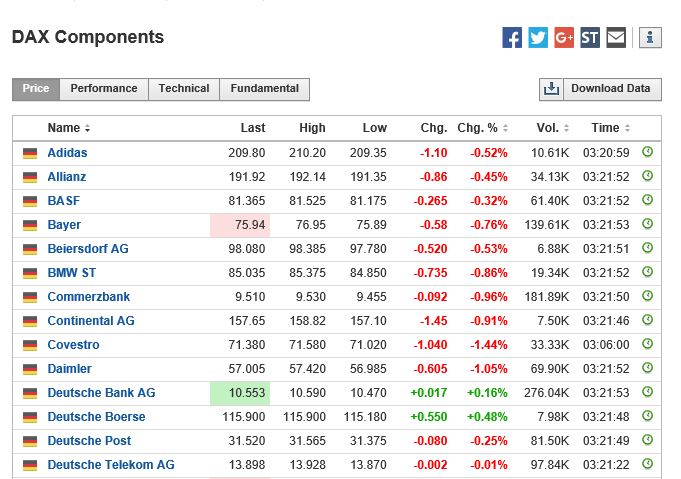Open the Allianz stock link
681x479 pixels.
(66, 177)
